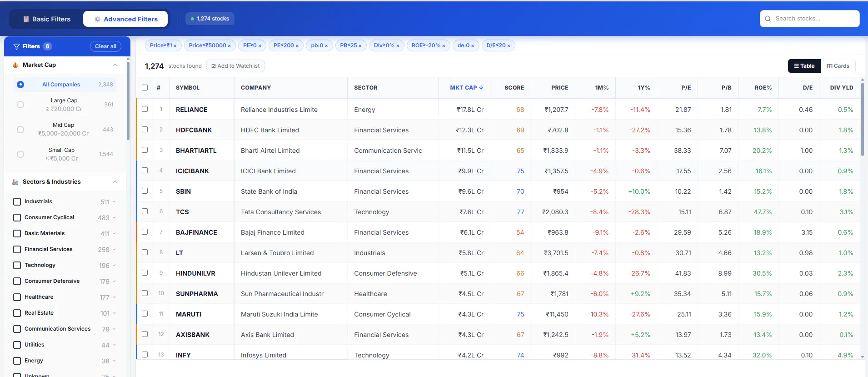
Task: Expand the Technology sector chevron
Action: pyautogui.click(x=114, y=265)
